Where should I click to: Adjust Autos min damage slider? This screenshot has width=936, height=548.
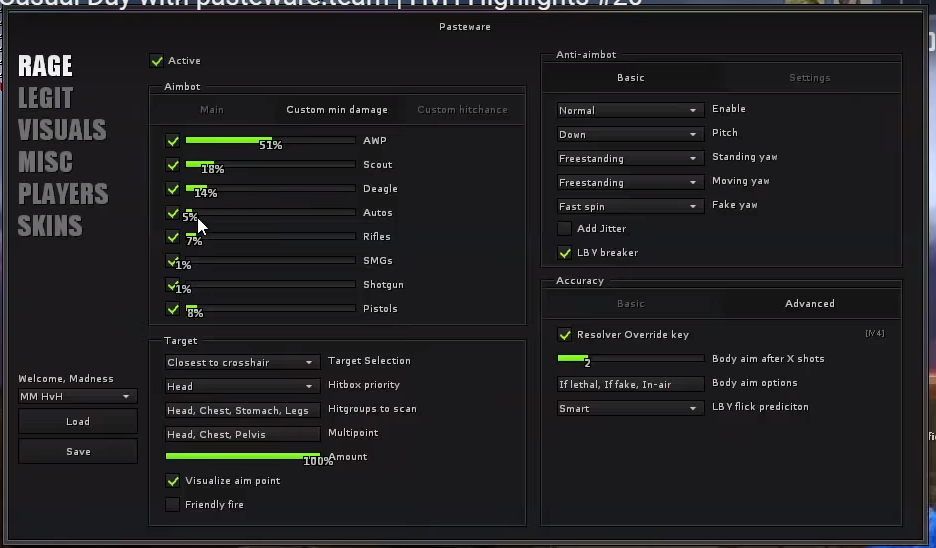[x=270, y=212]
